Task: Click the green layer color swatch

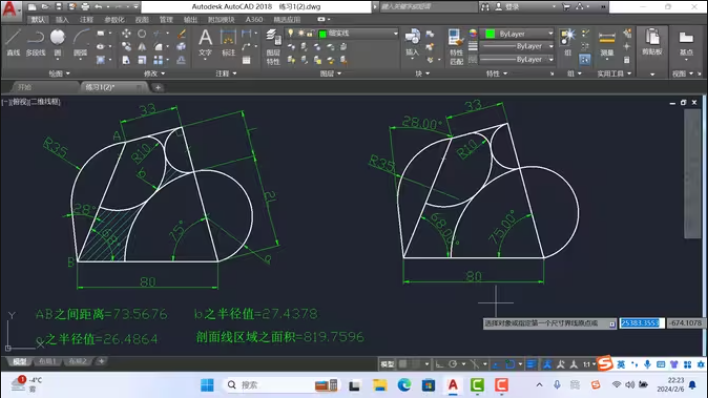Action: point(322,33)
